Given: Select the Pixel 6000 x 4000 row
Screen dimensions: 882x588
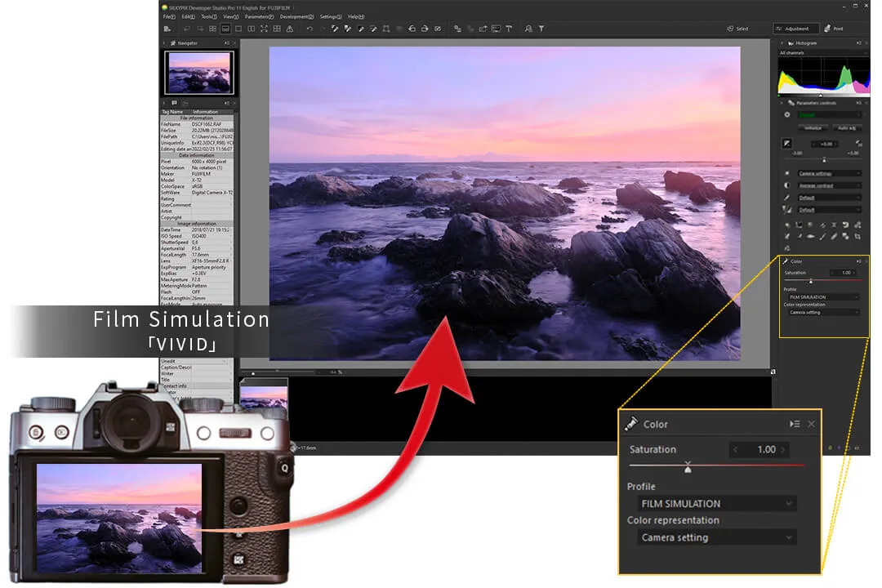Looking at the screenshot, I should click(196, 162).
